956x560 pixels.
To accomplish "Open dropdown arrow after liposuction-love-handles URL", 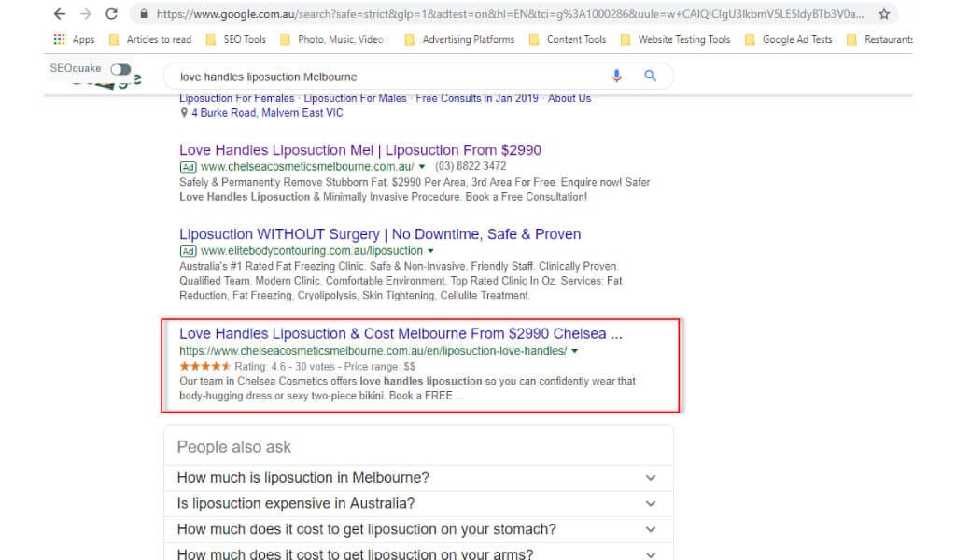I will pos(574,351).
